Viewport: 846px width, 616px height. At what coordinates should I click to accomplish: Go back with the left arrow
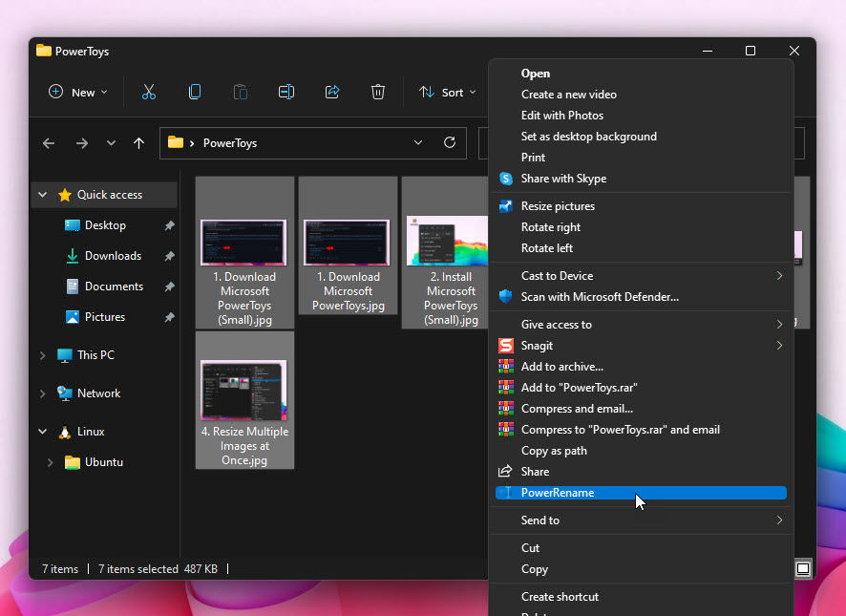(49, 143)
